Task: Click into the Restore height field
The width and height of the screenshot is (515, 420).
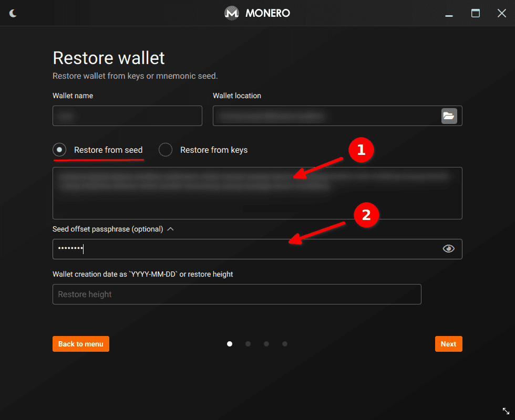Action: (236, 294)
